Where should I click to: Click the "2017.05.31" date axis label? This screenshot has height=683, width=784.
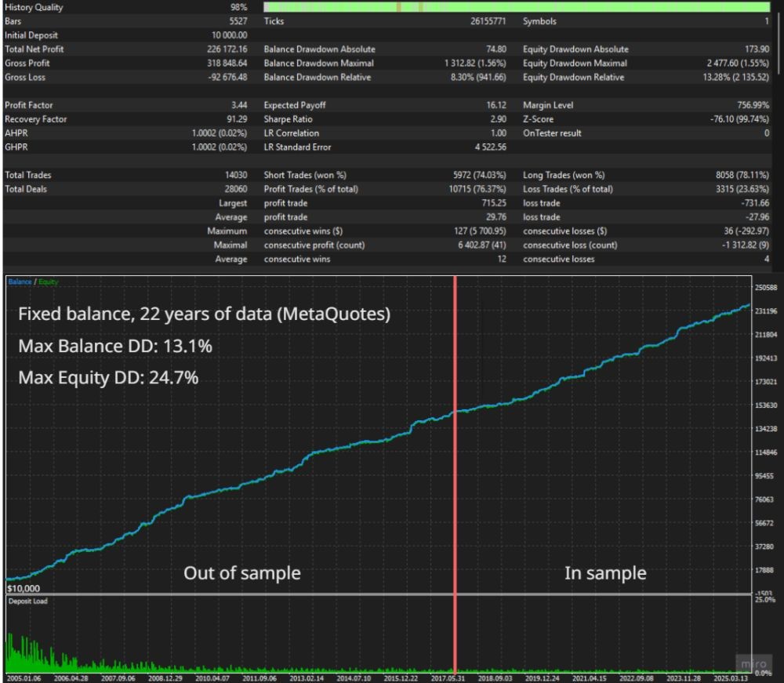coord(448,678)
